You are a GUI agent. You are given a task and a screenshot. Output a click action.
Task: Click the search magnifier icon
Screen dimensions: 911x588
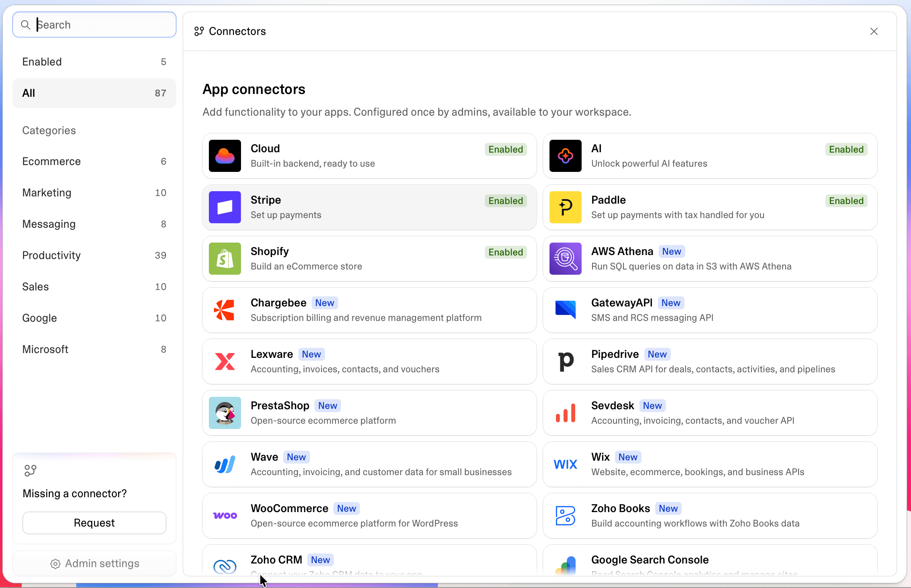click(25, 25)
